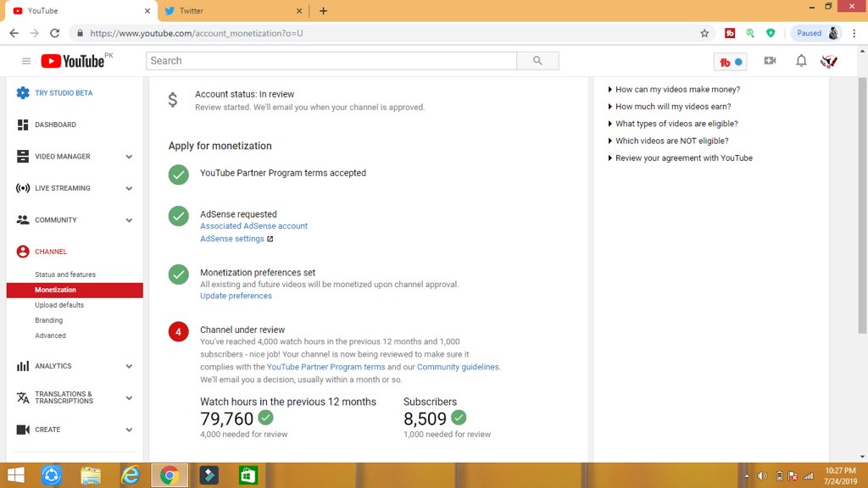Click the Channel person icon

[23, 252]
